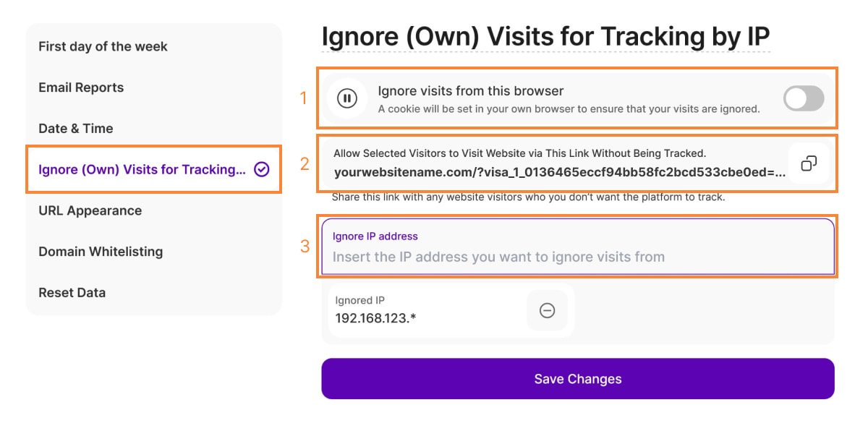This screenshot has height=423, width=868.
Task: Click the pause icon beside browser ignore option
Action: click(x=347, y=98)
